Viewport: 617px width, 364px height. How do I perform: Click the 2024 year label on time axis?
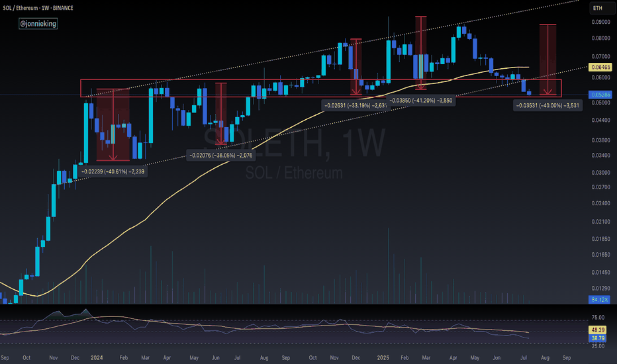97,357
